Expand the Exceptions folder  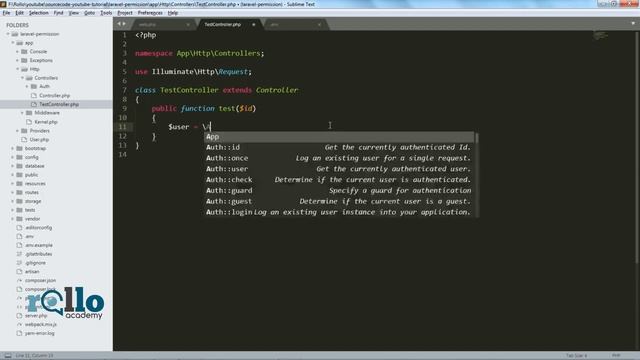point(18,60)
